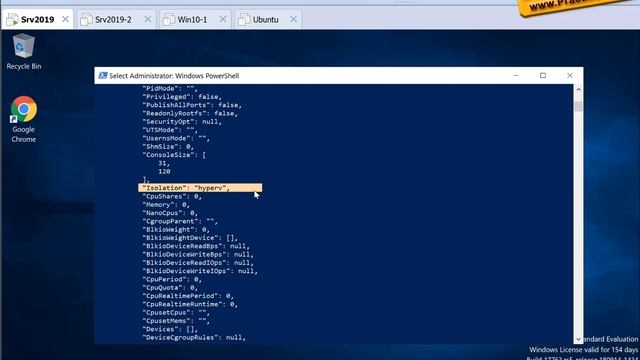Close the Ubuntu tab
The width and height of the screenshot is (640, 360).
(293, 19)
